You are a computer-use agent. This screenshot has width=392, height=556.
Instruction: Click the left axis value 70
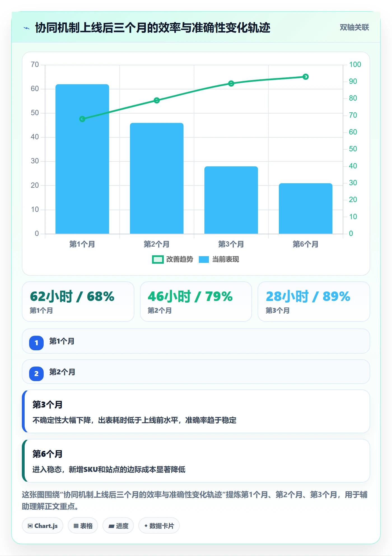[x=35, y=64]
